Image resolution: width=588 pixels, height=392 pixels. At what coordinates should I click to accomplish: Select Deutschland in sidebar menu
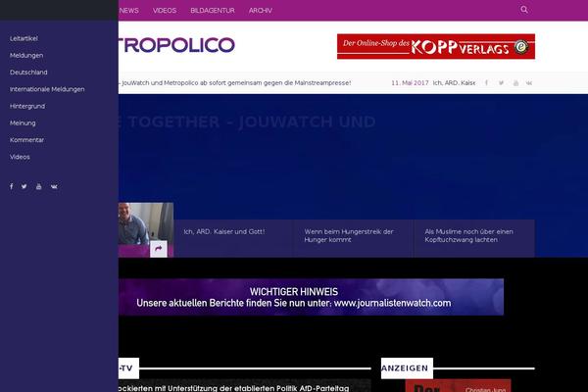(28, 73)
